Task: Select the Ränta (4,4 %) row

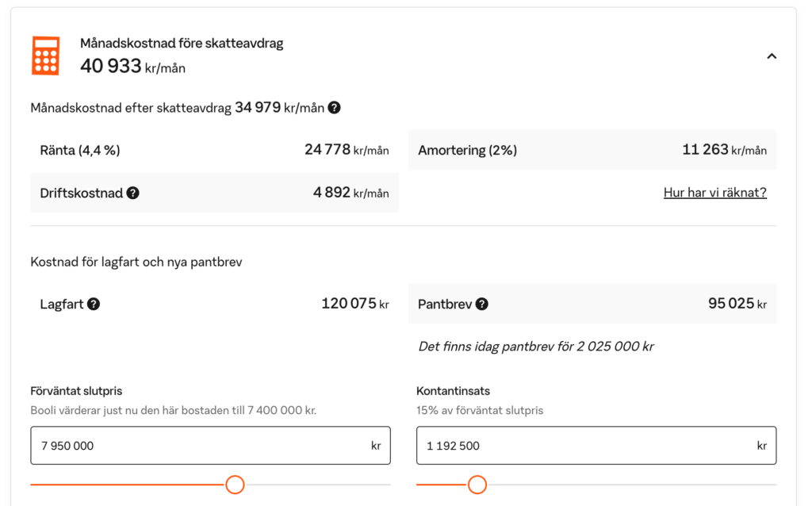Action: (x=214, y=150)
